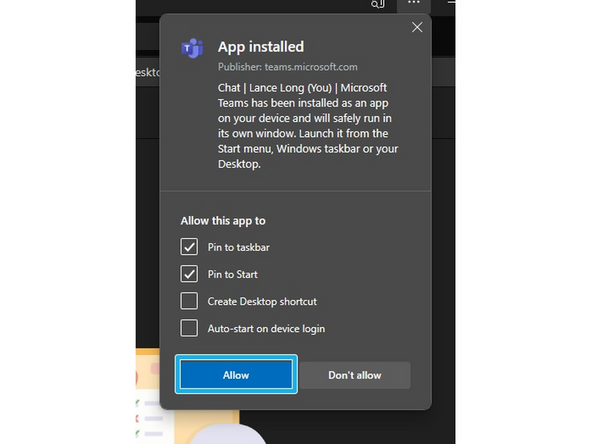Close the App installed dialog
The width and height of the screenshot is (592, 444).
[x=417, y=27]
